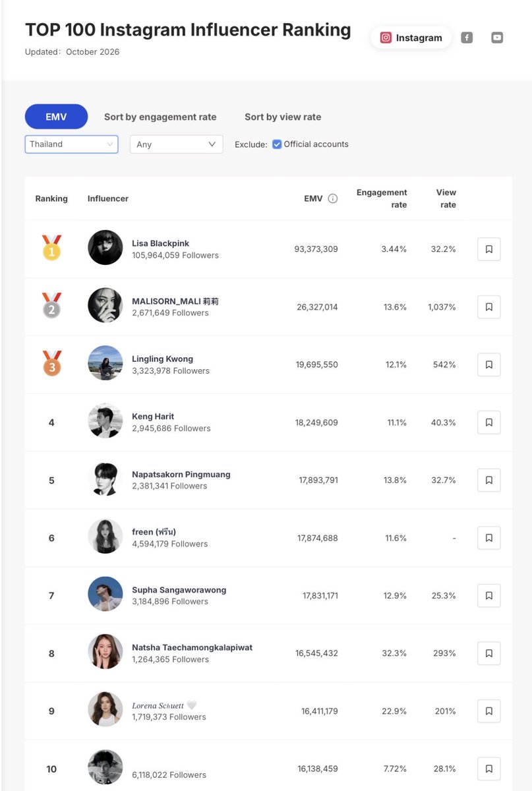
Task: Bookmark MALISORN_MALI's row
Action: click(x=488, y=307)
